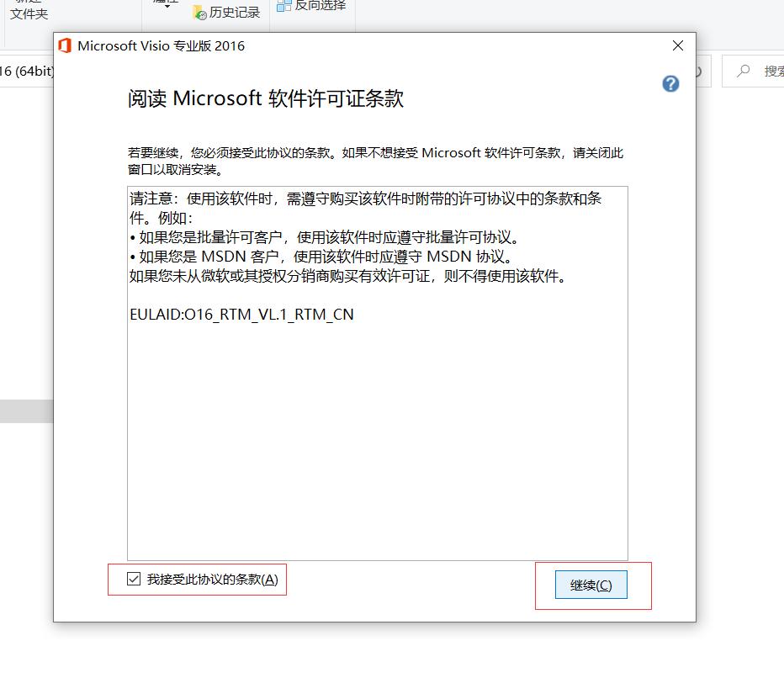
Task: Click the 阅读 Microsoft 软件许可证条款 heading
Action: 266,98
